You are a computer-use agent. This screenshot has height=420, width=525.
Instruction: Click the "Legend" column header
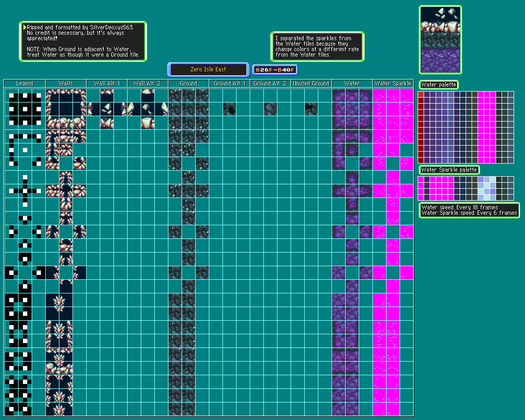coord(25,83)
